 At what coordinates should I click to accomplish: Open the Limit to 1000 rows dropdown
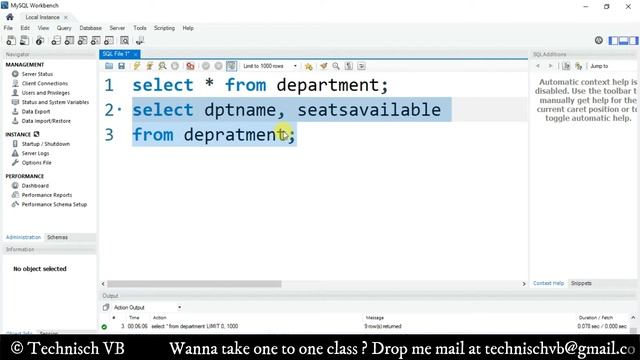pyautogui.click(x=269, y=66)
